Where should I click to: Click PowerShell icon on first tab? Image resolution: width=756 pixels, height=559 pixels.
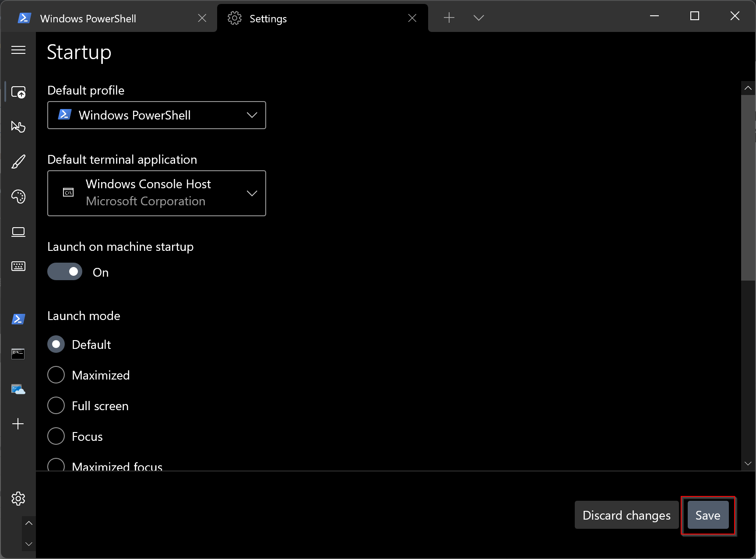point(25,18)
